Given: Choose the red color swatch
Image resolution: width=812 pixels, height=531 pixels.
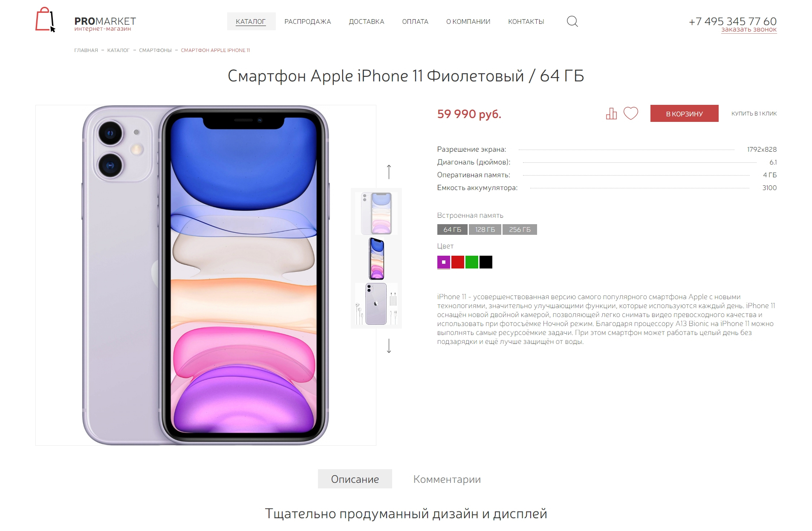Looking at the screenshot, I should [x=458, y=262].
